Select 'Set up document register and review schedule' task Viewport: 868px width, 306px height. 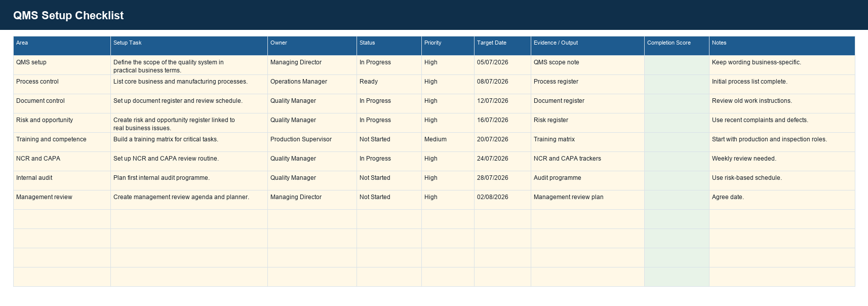tap(189, 103)
